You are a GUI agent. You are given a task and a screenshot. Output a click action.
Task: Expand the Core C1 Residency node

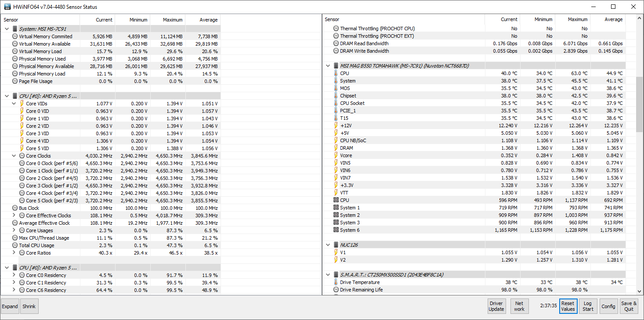click(14, 283)
